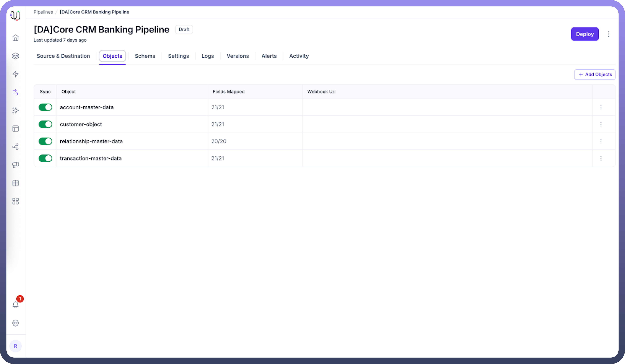Open row menu for transaction-master-data
The image size is (625, 364).
tap(601, 158)
